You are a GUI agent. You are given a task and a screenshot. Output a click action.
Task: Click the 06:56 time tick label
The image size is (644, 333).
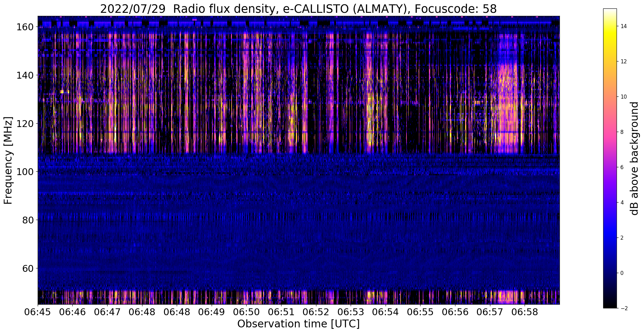(x=455, y=312)
